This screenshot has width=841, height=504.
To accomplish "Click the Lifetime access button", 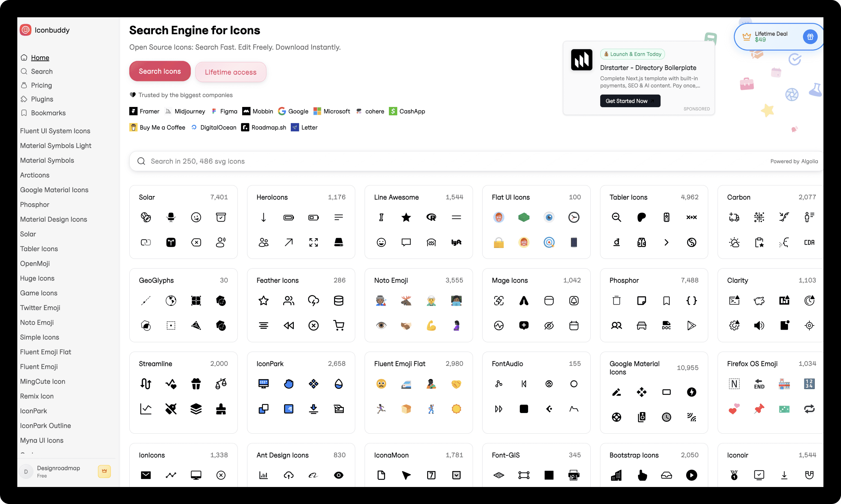I will pyautogui.click(x=230, y=72).
